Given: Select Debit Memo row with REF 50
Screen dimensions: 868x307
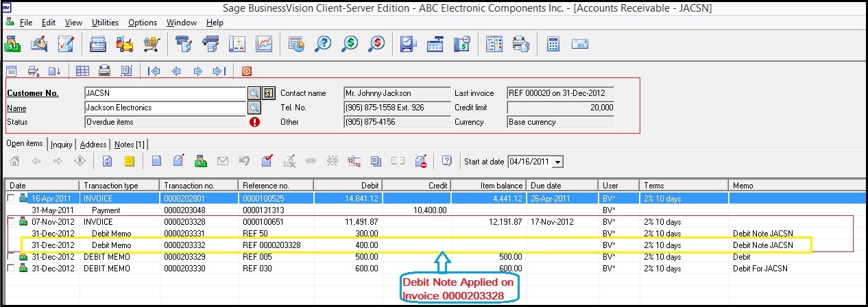Looking at the screenshot, I should (434, 233).
